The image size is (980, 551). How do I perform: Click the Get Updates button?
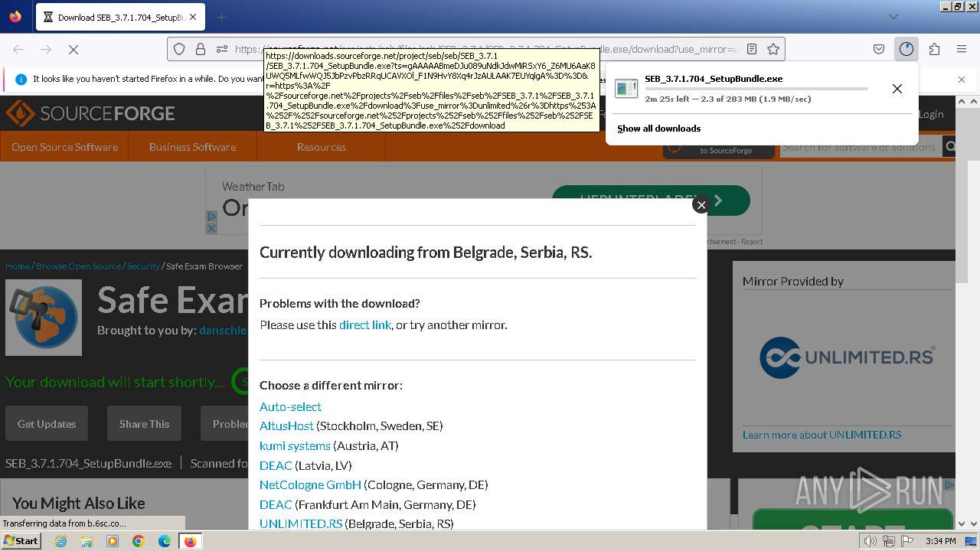pyautogui.click(x=47, y=424)
